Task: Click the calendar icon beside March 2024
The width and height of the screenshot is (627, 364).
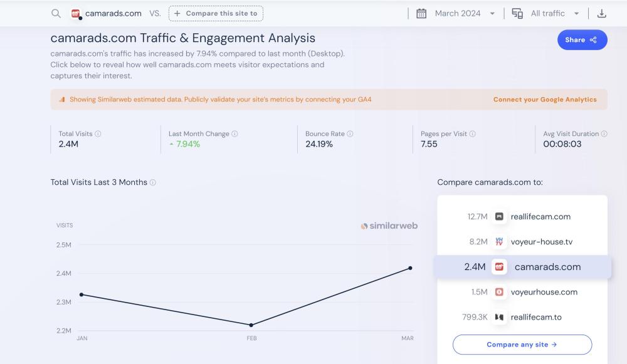Action: click(x=421, y=13)
